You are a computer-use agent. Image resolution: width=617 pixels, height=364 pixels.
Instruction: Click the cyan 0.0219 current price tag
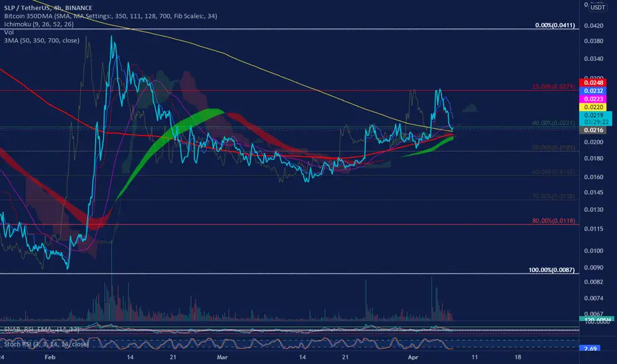coord(596,118)
